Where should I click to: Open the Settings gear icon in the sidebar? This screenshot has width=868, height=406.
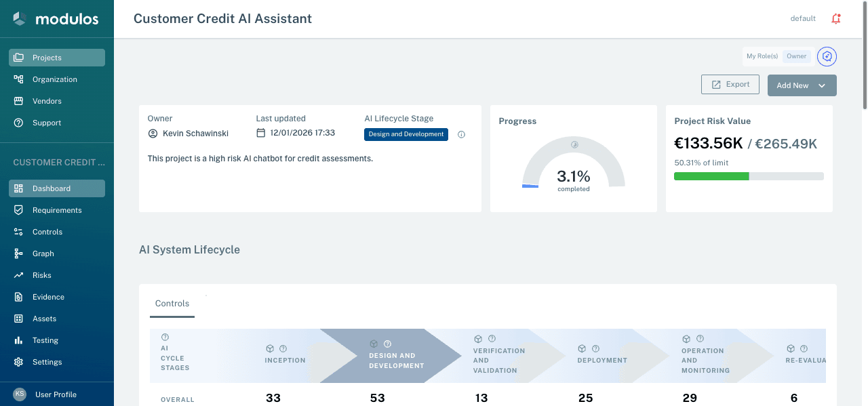pos(21,361)
